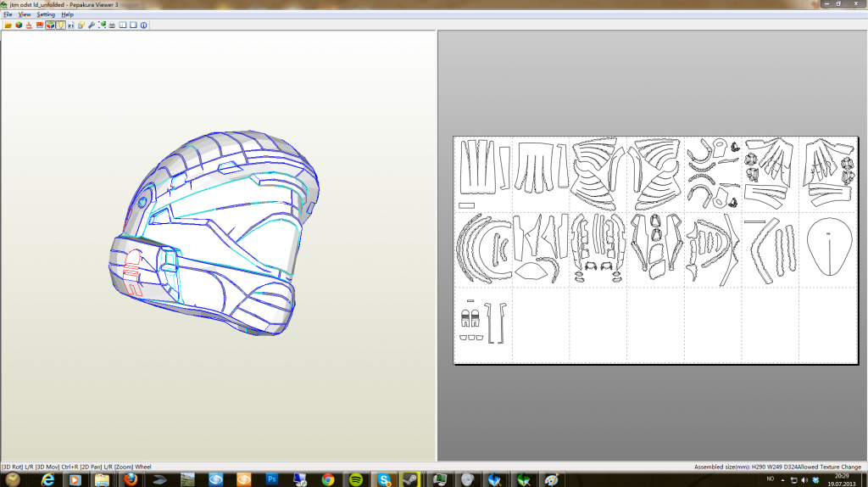Screen dimensions: 868x487
Task: Click the 3D helmet model view
Action: pyautogui.click(x=213, y=232)
